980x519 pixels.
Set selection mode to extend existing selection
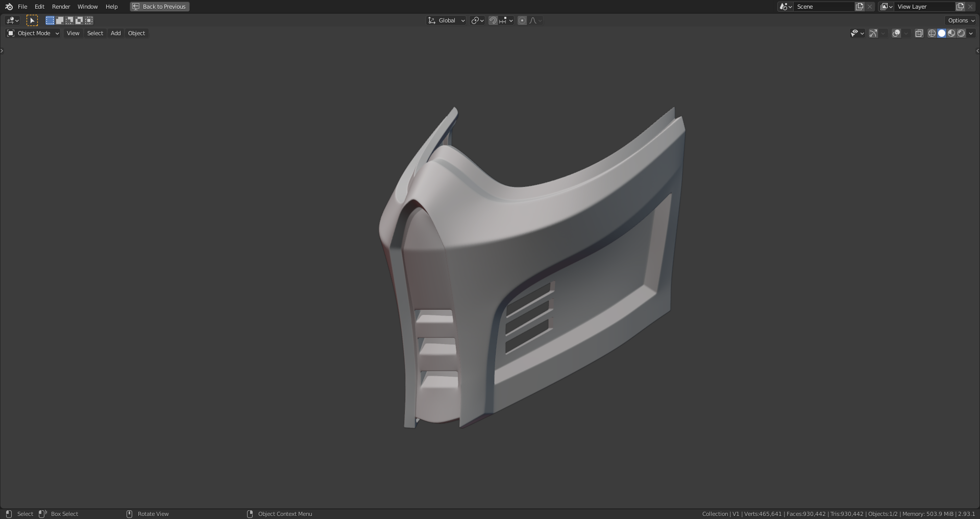pyautogui.click(x=60, y=20)
